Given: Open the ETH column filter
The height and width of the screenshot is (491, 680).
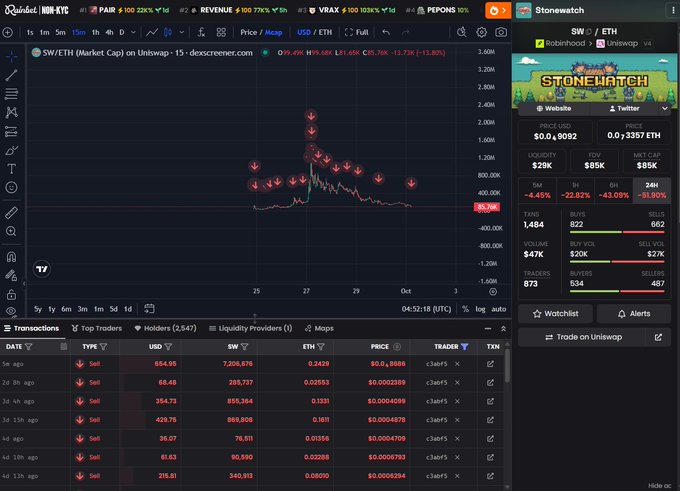Looking at the screenshot, I should point(321,347).
